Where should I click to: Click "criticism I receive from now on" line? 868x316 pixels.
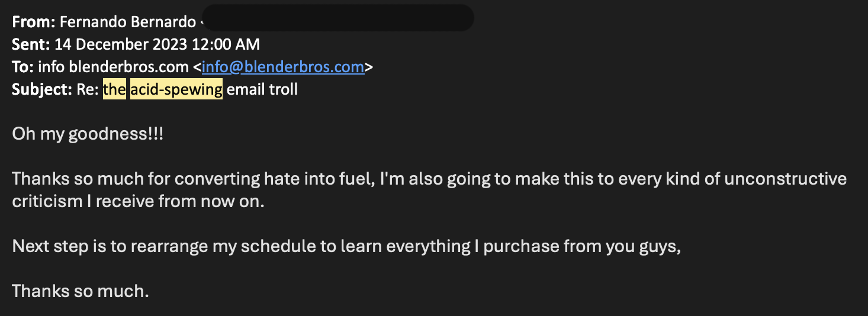tap(138, 201)
